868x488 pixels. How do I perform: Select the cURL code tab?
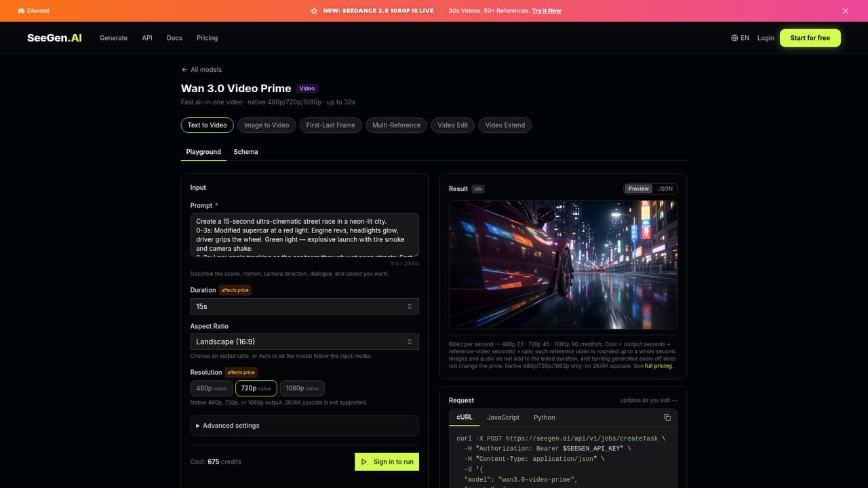click(x=465, y=418)
